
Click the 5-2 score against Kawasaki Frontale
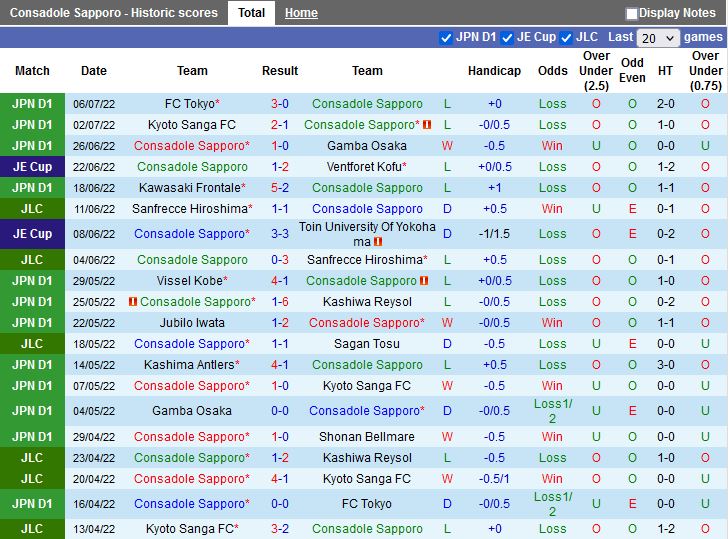pyautogui.click(x=280, y=188)
